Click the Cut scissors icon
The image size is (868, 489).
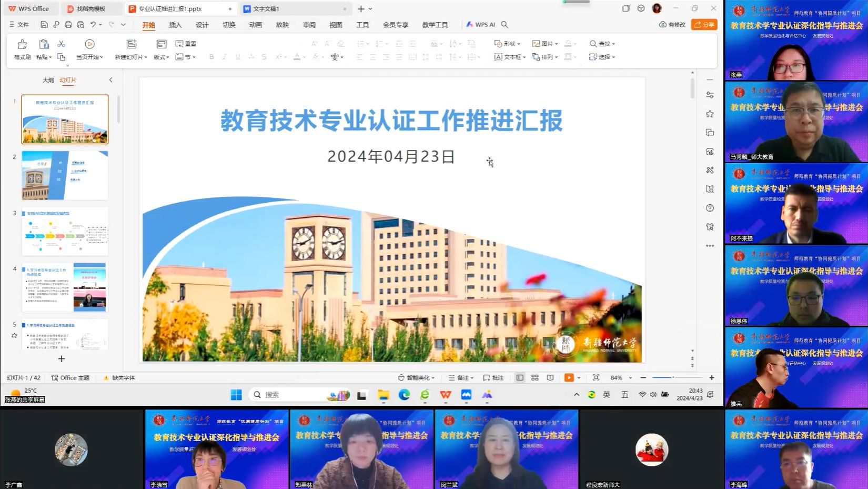tap(61, 44)
